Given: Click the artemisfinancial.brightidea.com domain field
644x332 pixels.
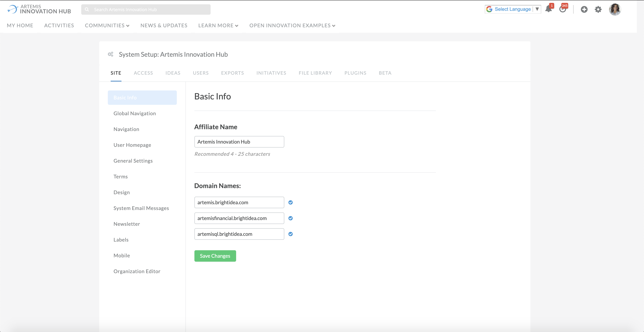Looking at the screenshot, I should [x=239, y=218].
